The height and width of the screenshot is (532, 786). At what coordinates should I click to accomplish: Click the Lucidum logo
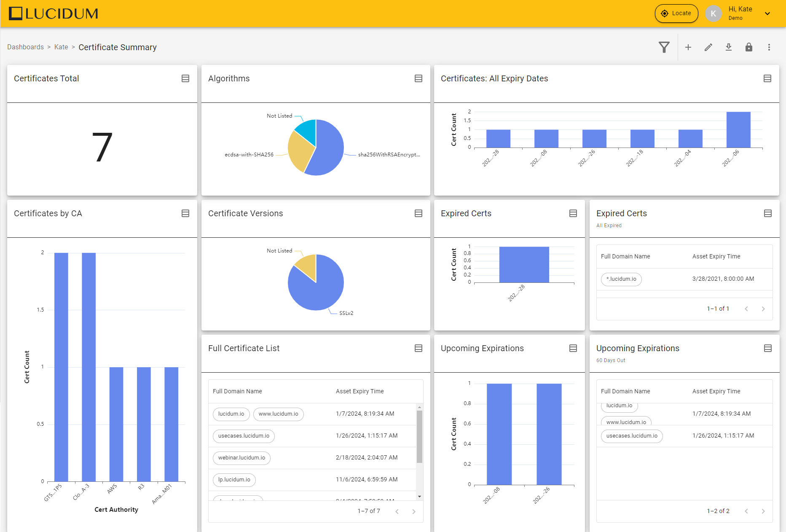point(54,13)
